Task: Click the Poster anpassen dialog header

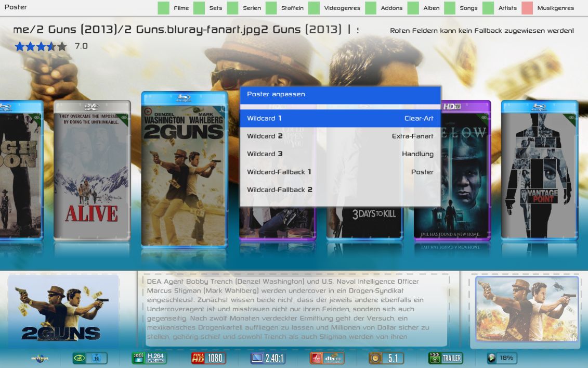Action: pyautogui.click(x=340, y=95)
